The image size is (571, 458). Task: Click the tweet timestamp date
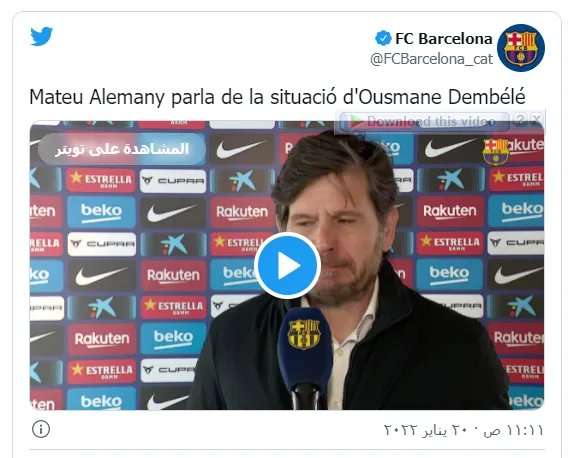(x=464, y=430)
